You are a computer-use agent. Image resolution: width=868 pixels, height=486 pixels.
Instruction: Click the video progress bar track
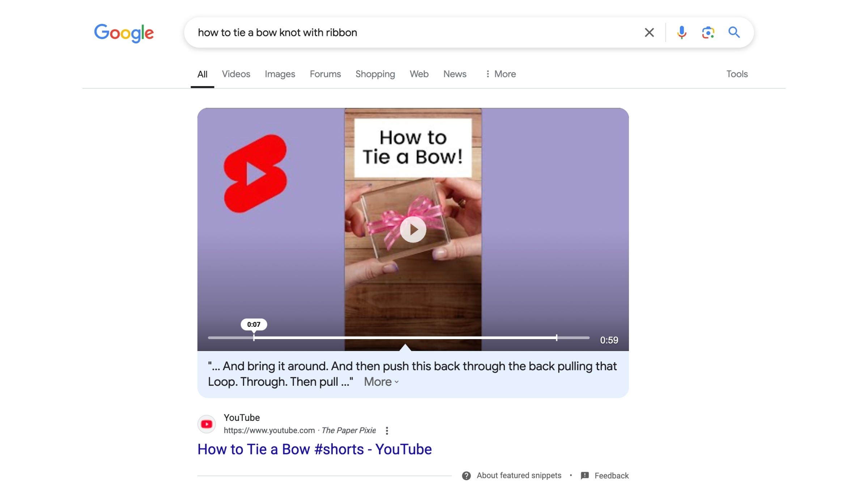click(399, 338)
